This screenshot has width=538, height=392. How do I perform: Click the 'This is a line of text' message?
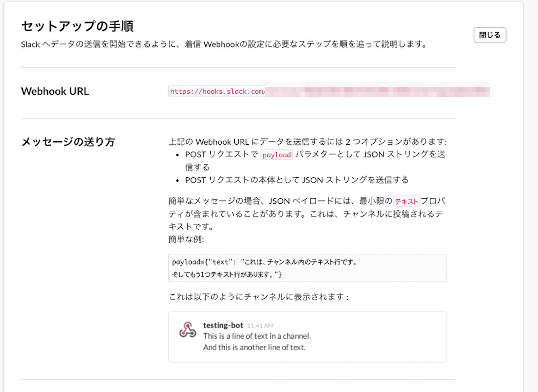[257, 336]
